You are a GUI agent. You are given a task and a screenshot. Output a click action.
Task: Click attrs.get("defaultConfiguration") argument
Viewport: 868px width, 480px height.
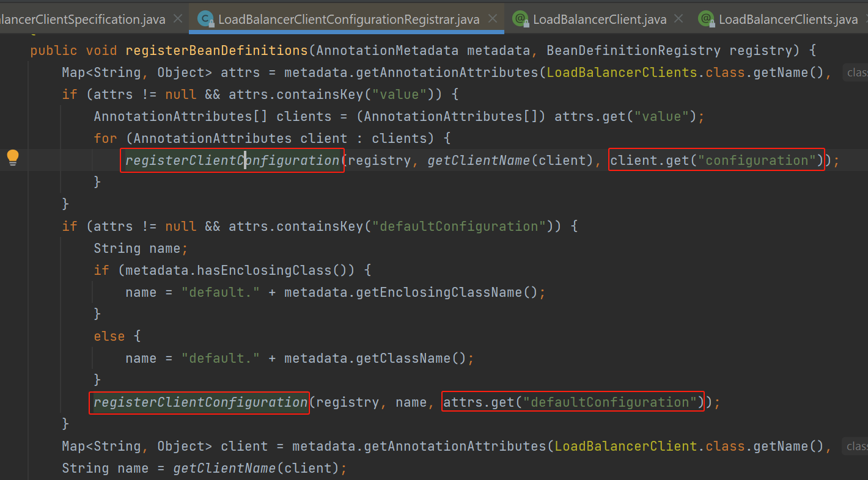[x=573, y=402]
